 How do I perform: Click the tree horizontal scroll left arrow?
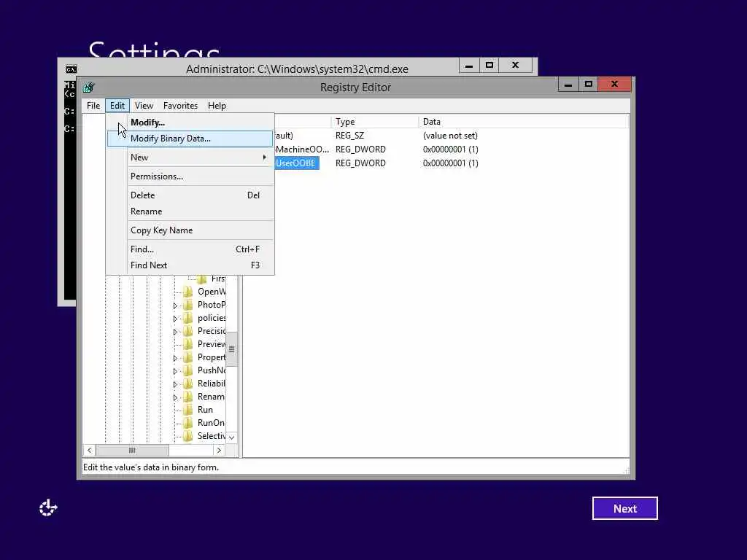point(89,450)
